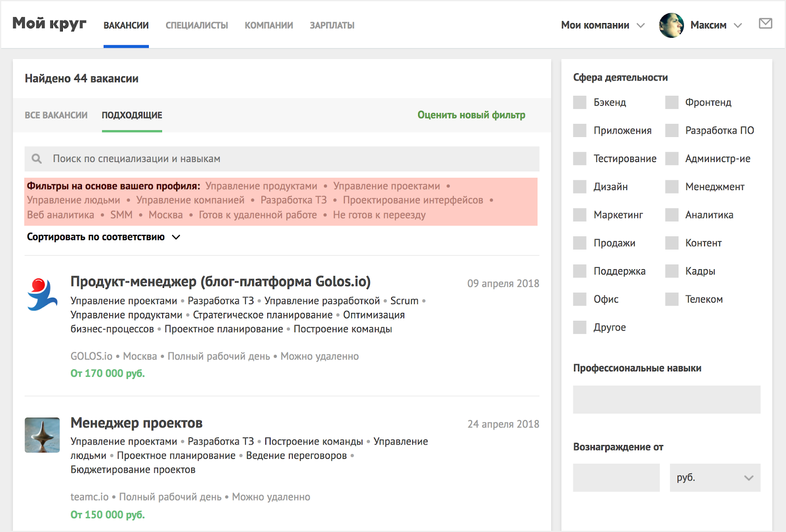Click the От 170 000 руб. salary
Viewport: 786px width, 532px height.
point(108,373)
